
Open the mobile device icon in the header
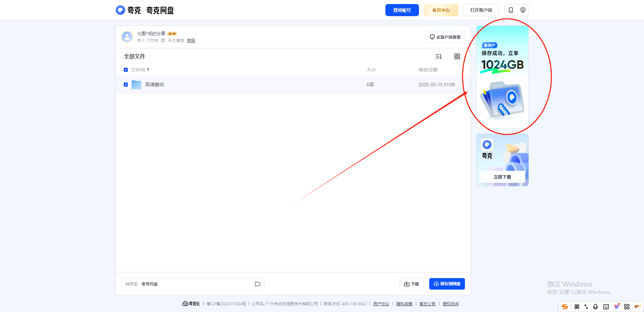click(x=511, y=10)
